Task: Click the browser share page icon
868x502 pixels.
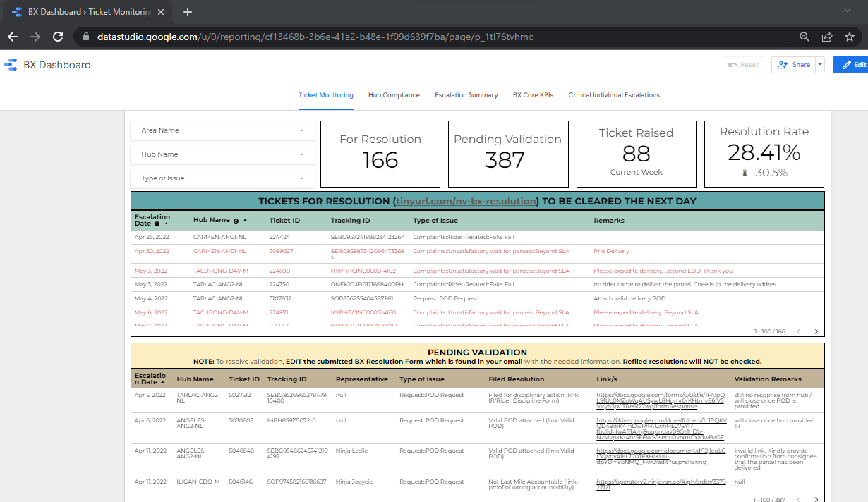Action: coord(827,37)
